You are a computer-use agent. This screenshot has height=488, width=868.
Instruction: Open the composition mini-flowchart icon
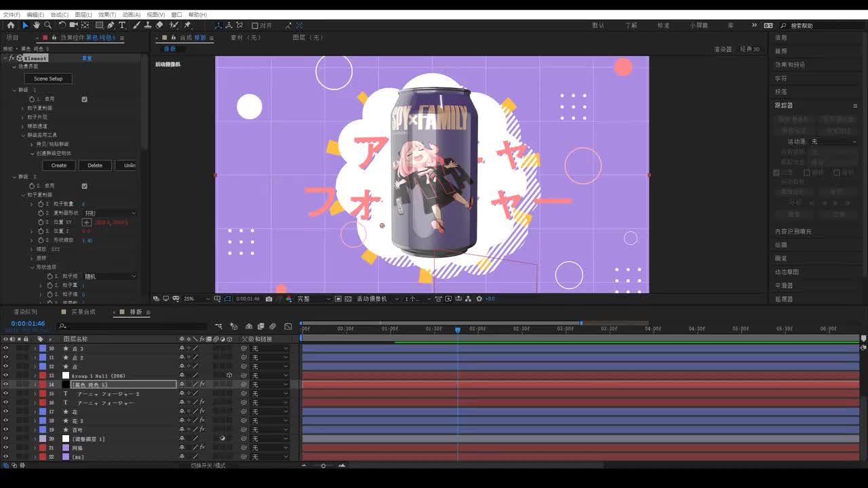click(x=218, y=327)
